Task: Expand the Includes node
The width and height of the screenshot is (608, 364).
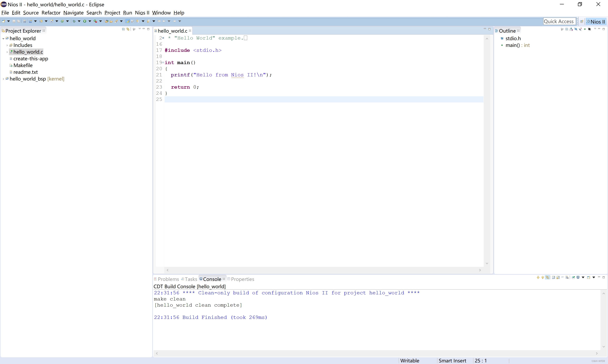Action: 7,45
